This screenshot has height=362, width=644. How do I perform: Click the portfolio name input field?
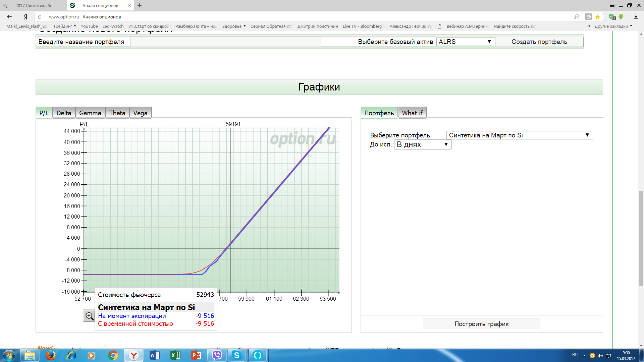tap(225, 42)
